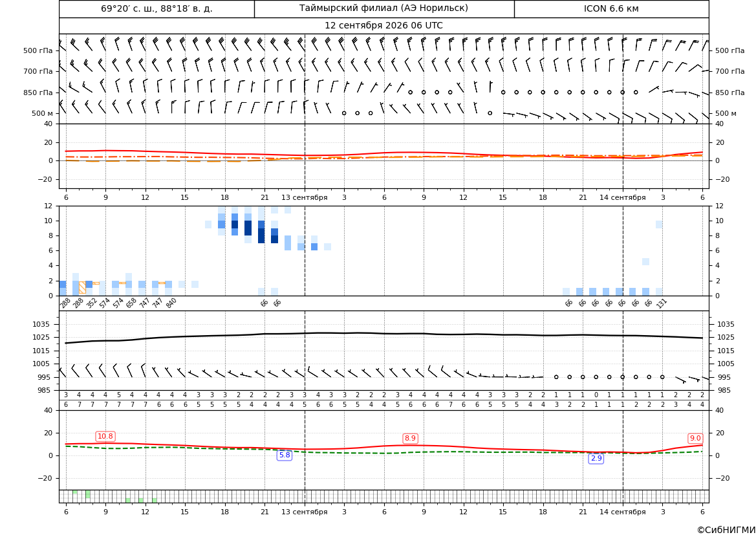Viewport: 756px width, 535px height.
Task: Click the cloud base value 840 label
Action: [171, 303]
